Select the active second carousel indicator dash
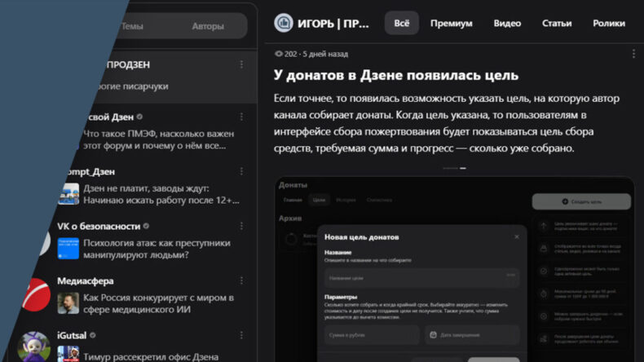The height and width of the screenshot is (362, 644). coord(463,168)
